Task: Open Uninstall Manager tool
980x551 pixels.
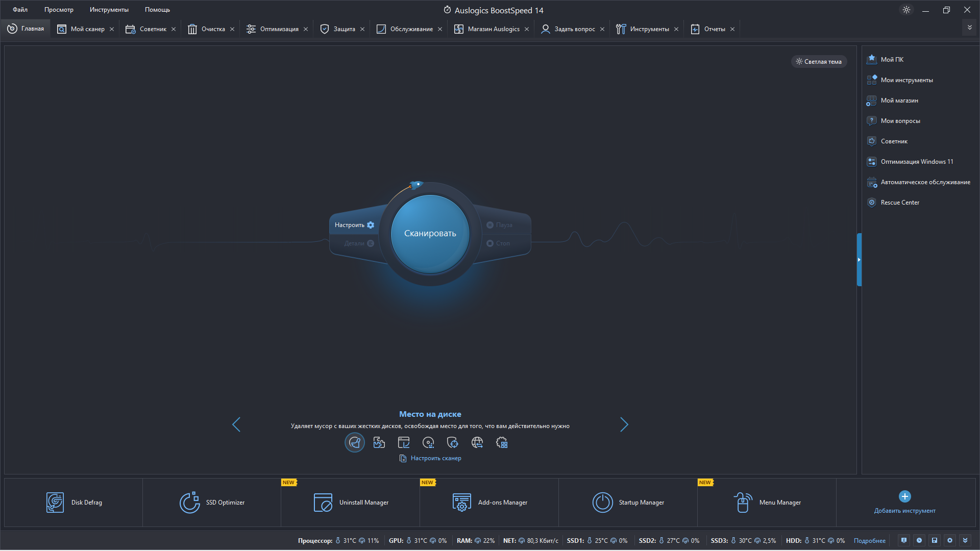Action: coord(351,503)
